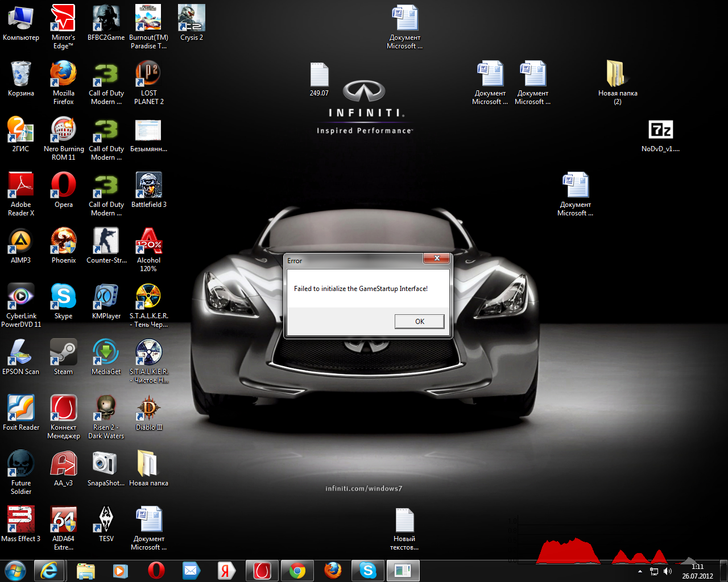Select the AIMP3 shortcut
728x582 pixels.
click(x=21, y=246)
